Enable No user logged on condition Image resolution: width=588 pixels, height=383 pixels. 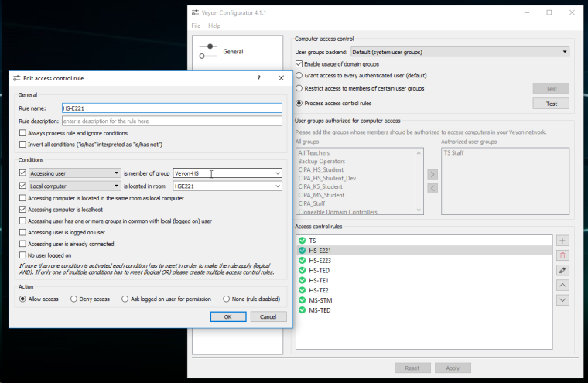point(23,255)
